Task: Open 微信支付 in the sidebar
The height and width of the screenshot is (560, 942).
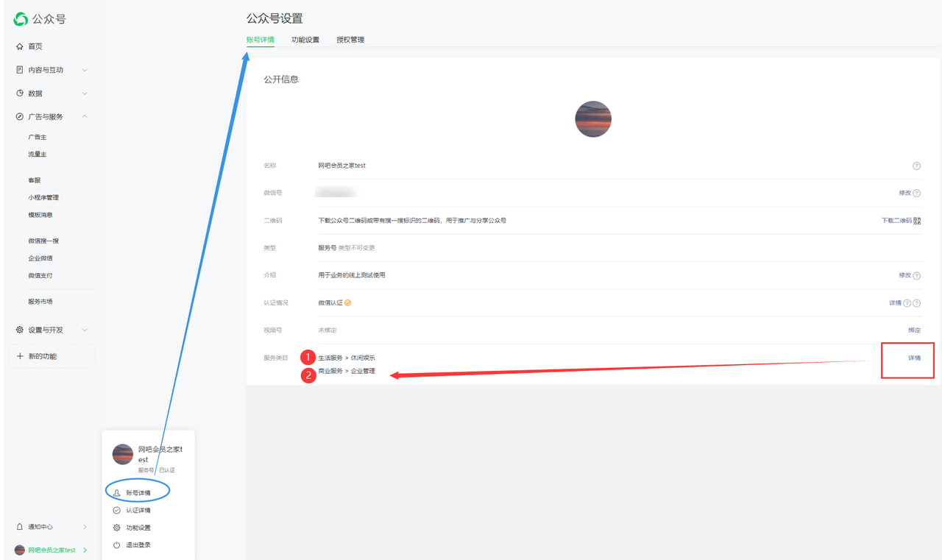Action: [40, 276]
